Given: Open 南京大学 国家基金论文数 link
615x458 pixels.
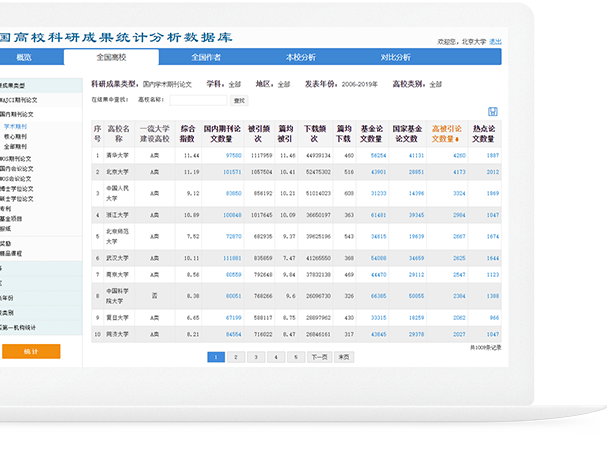Looking at the screenshot, I should point(416,275).
